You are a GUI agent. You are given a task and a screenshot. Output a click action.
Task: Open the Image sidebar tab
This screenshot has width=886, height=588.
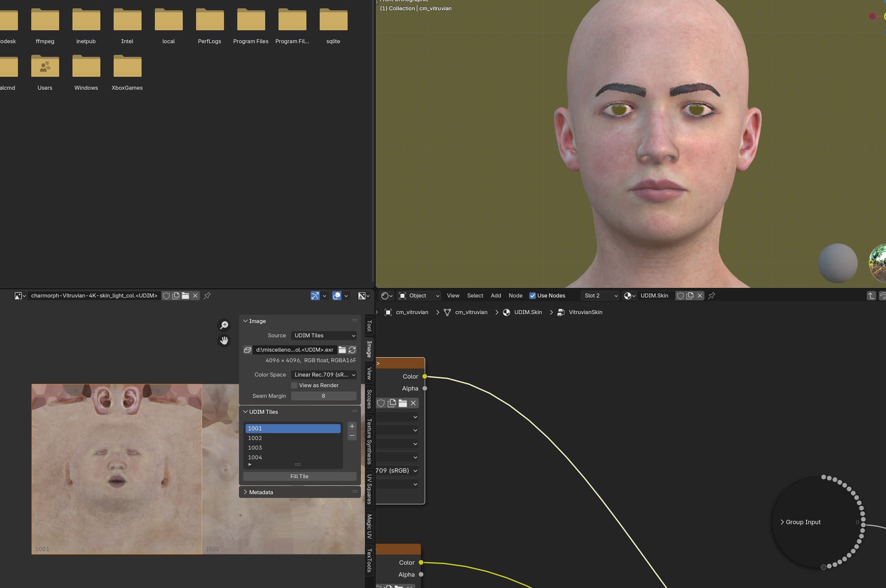(x=369, y=349)
